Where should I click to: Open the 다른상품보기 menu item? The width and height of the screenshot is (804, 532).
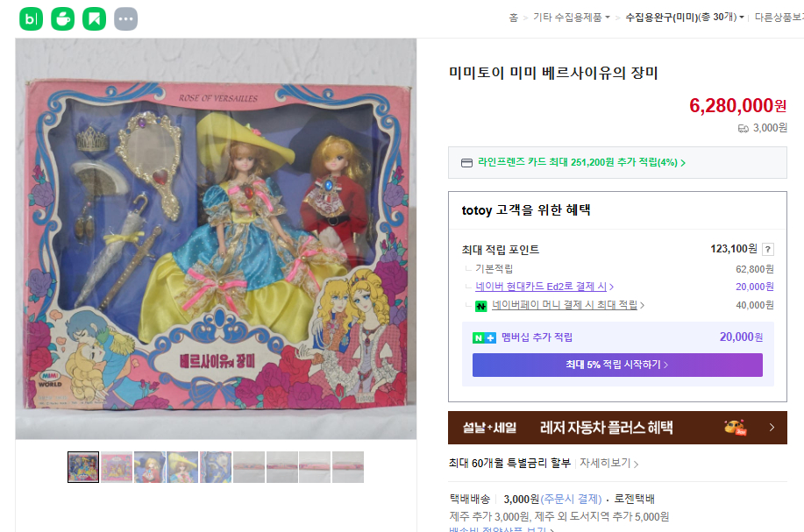[x=779, y=18]
